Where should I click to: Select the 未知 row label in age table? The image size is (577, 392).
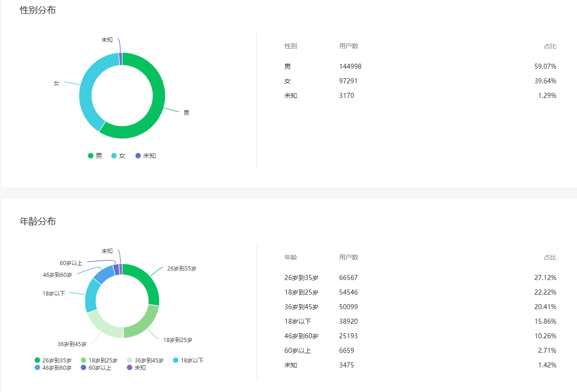(x=291, y=365)
